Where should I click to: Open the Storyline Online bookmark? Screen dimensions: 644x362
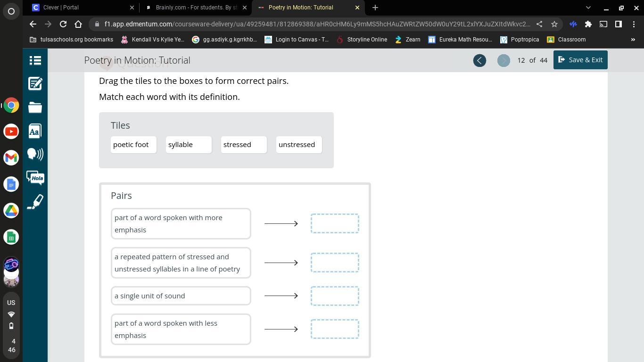(362, 40)
